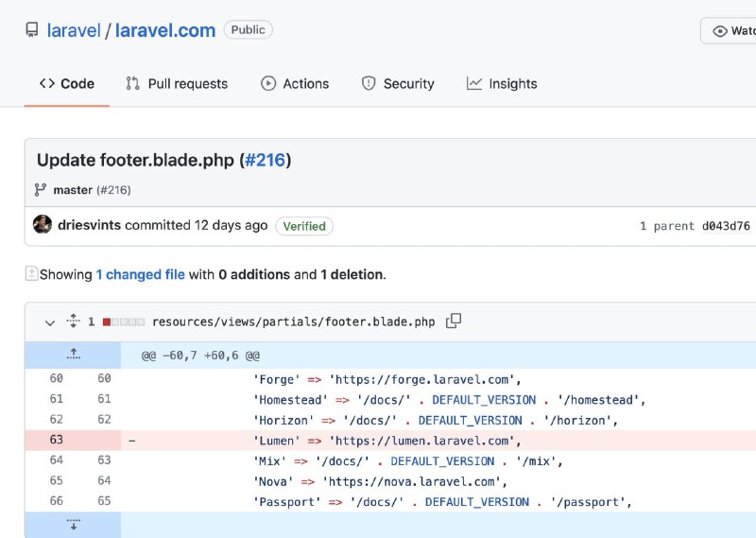The width and height of the screenshot is (756, 538).
Task: Click the Insights graph icon
Action: (474, 83)
